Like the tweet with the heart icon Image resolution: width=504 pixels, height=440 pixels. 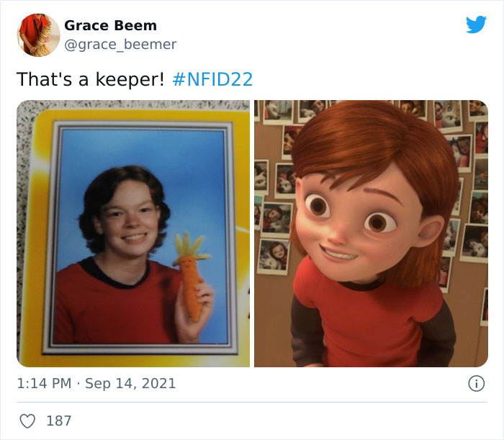pos(27,421)
